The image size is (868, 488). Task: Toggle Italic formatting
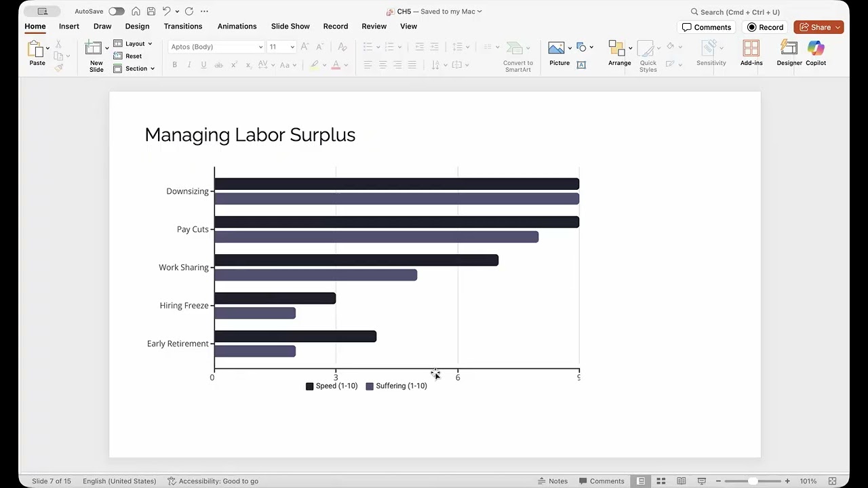click(189, 65)
